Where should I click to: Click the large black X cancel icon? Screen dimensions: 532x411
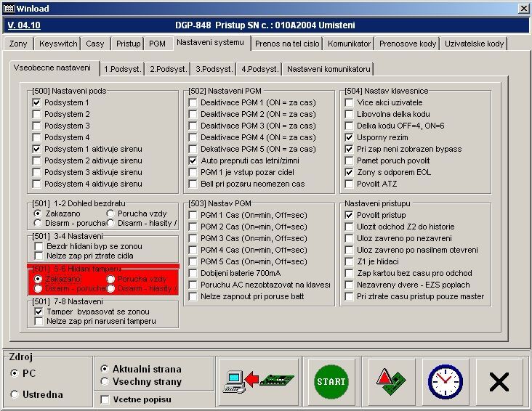tap(499, 381)
